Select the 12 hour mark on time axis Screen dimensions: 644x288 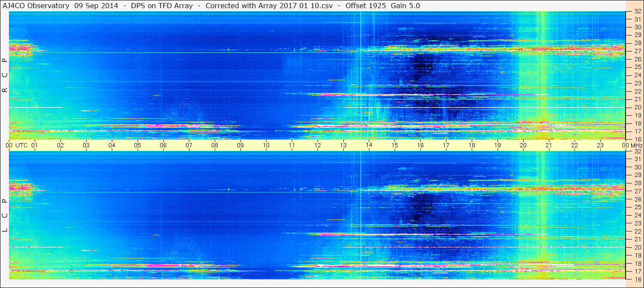tap(318, 145)
